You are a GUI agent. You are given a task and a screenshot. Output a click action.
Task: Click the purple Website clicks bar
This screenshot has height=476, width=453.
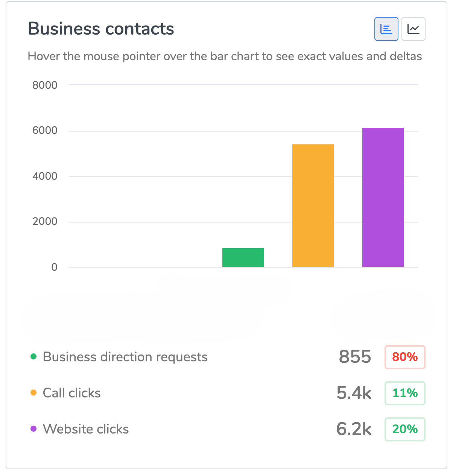(x=383, y=197)
